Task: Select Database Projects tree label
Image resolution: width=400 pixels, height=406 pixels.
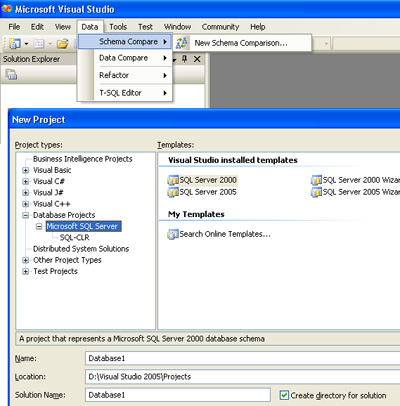Action: pos(64,215)
